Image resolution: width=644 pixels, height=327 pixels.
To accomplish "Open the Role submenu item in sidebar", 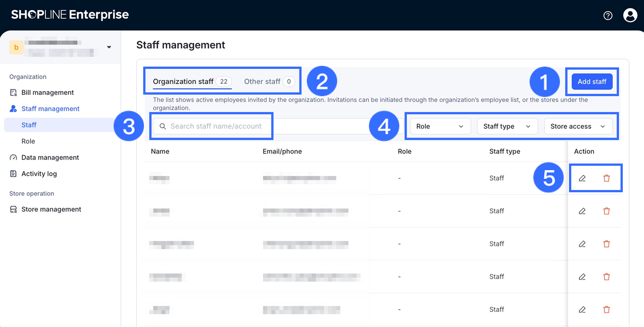I will coord(28,141).
